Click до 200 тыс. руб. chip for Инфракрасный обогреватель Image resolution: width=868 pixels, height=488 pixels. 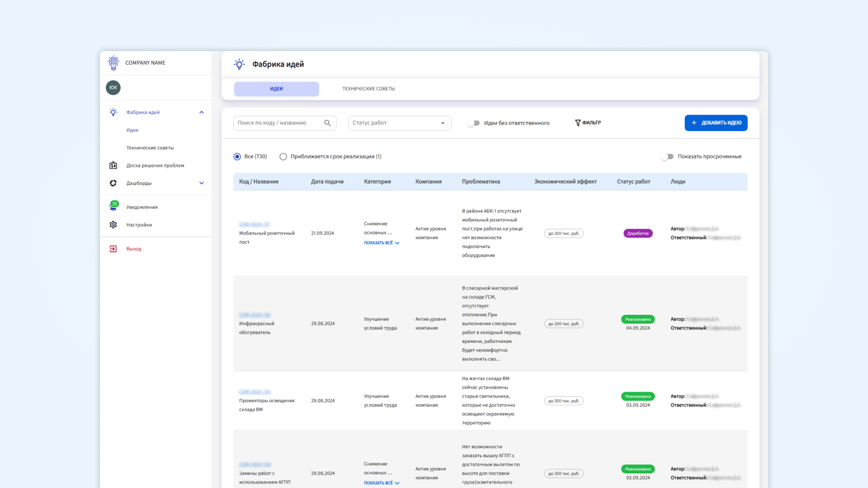tap(564, 324)
